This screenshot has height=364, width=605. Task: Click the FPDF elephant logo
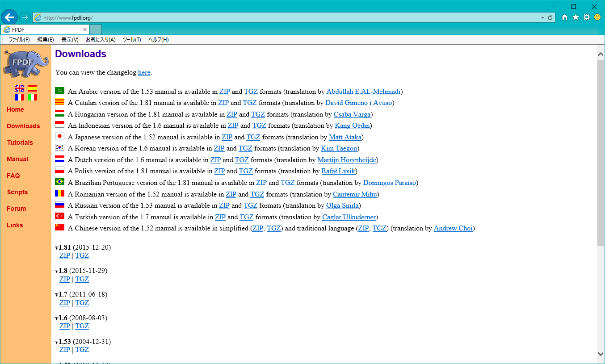coord(25,63)
